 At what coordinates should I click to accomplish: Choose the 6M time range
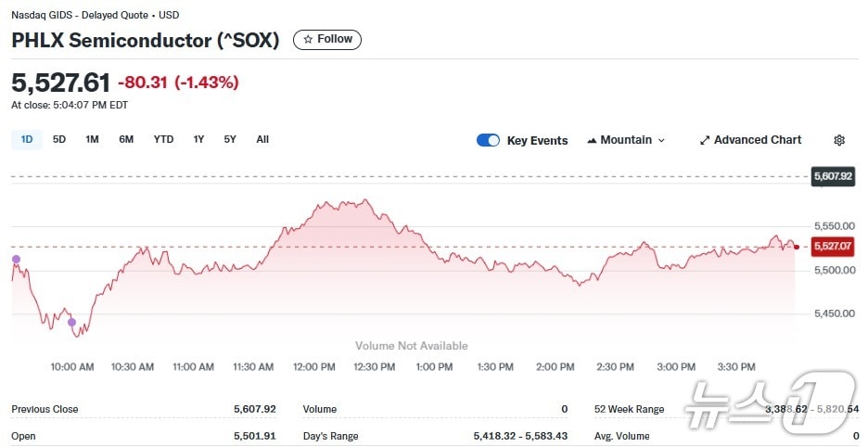click(126, 139)
